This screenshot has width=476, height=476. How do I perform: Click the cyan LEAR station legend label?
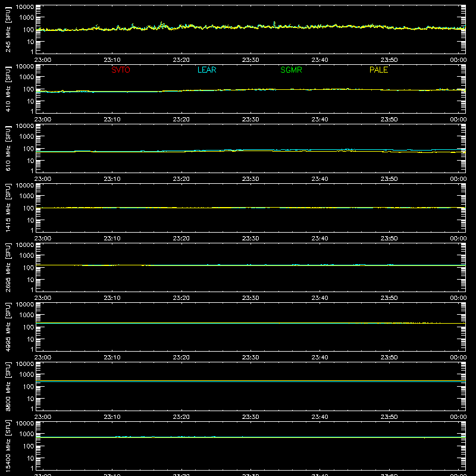pos(206,70)
